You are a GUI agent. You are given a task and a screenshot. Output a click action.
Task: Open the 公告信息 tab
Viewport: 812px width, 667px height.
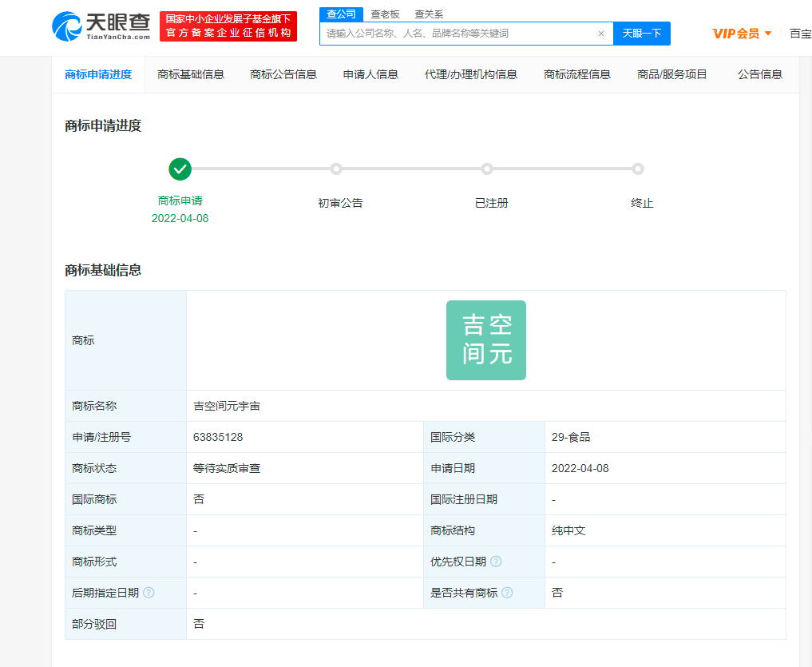[759, 74]
